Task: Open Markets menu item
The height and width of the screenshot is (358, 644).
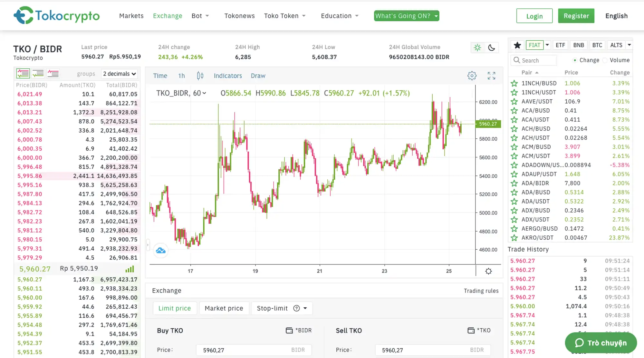Action: (131, 16)
